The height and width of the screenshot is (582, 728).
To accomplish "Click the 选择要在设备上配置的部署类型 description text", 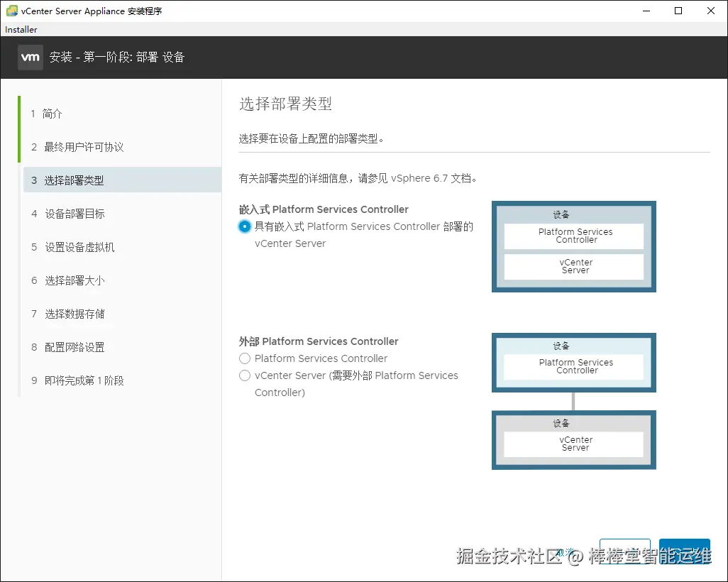I will click(311, 138).
